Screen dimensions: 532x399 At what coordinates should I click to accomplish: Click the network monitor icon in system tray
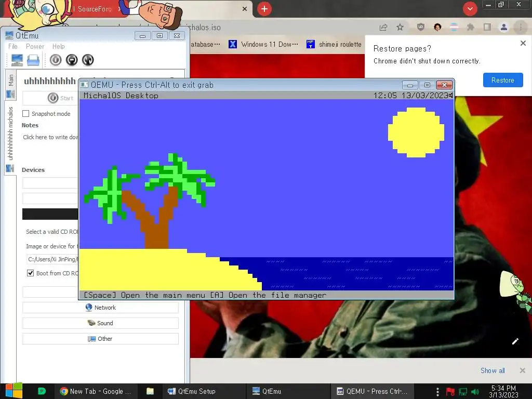pyautogui.click(x=463, y=392)
